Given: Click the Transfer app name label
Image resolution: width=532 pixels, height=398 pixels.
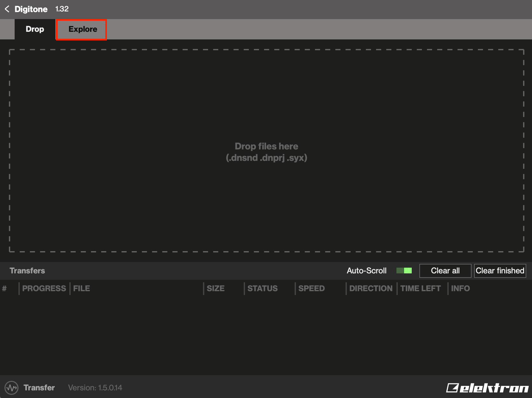Looking at the screenshot, I should (39, 388).
